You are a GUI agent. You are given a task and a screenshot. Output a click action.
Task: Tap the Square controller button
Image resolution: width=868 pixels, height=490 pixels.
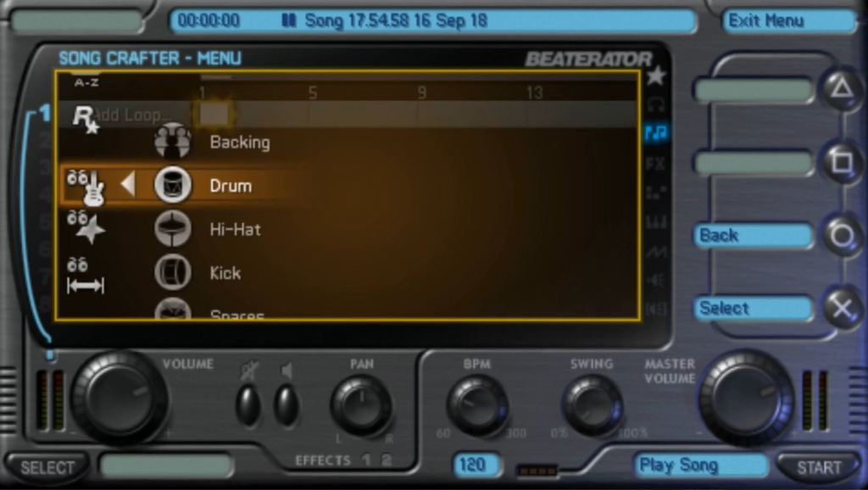[x=842, y=162]
